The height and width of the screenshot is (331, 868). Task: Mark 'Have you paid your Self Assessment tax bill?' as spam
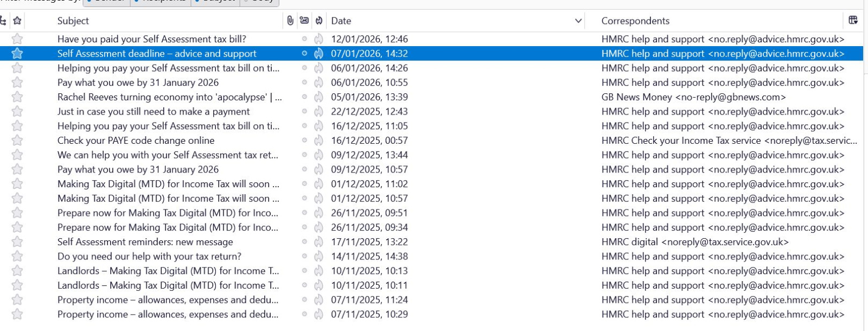coord(319,39)
